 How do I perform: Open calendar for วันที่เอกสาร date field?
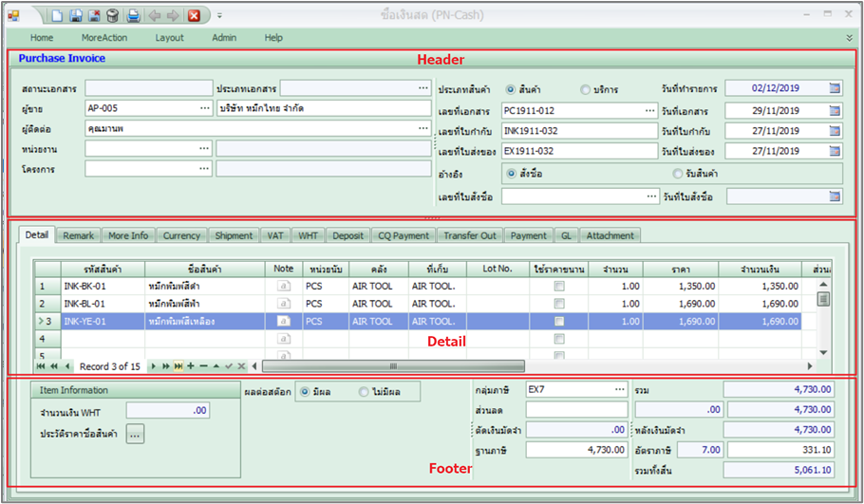(835, 110)
